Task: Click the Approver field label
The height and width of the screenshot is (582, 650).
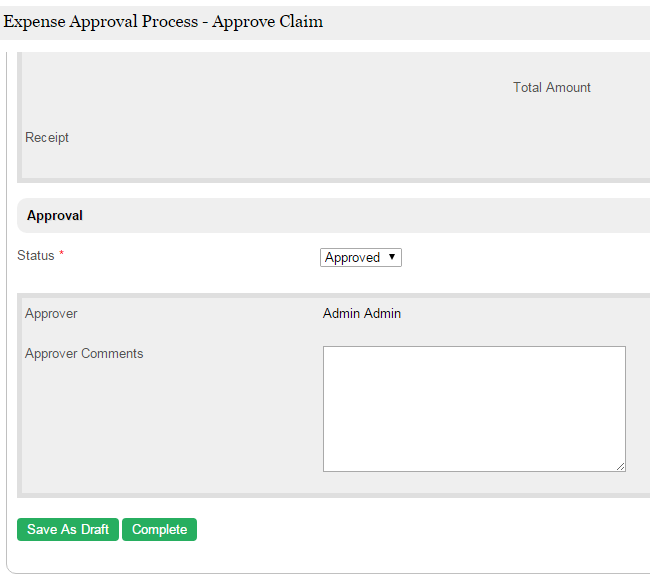Action: click(x=51, y=314)
